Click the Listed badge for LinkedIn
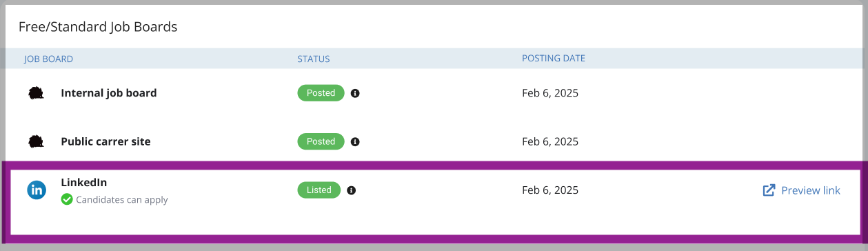Image resolution: width=868 pixels, height=251 pixels. 319,190
